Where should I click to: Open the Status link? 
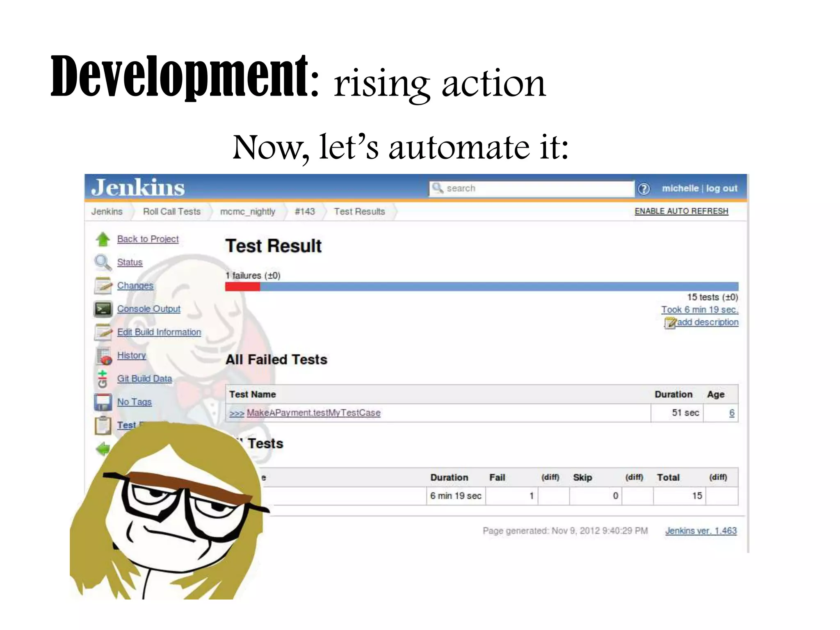tap(130, 262)
